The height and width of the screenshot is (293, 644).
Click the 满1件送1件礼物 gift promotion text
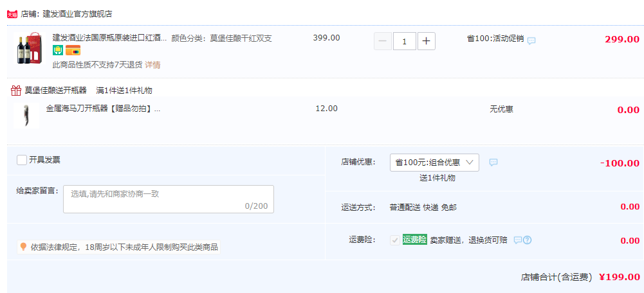124,91
